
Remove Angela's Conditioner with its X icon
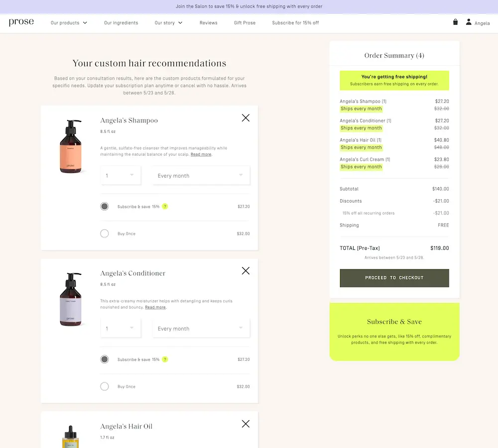click(x=246, y=271)
